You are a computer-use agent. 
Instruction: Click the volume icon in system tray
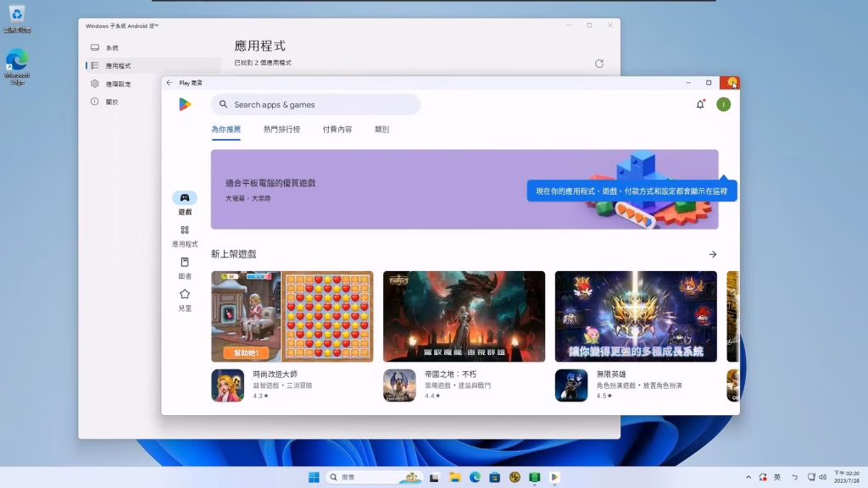click(x=822, y=477)
